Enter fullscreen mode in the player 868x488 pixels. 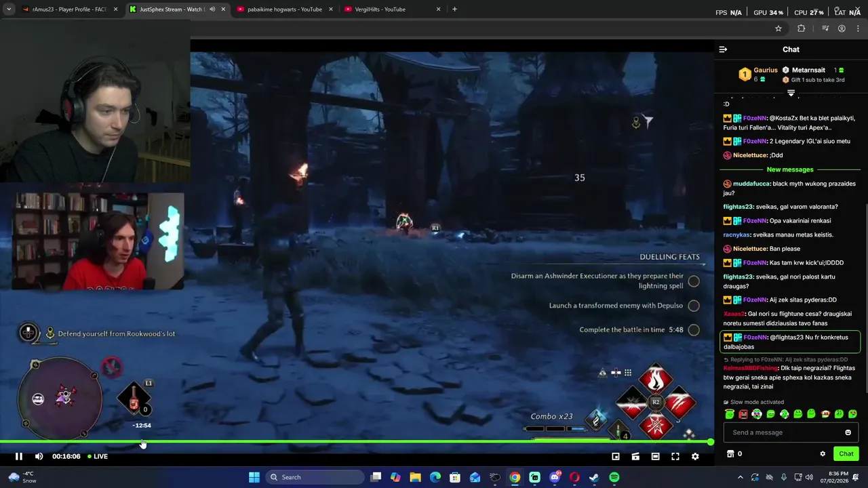pos(675,456)
